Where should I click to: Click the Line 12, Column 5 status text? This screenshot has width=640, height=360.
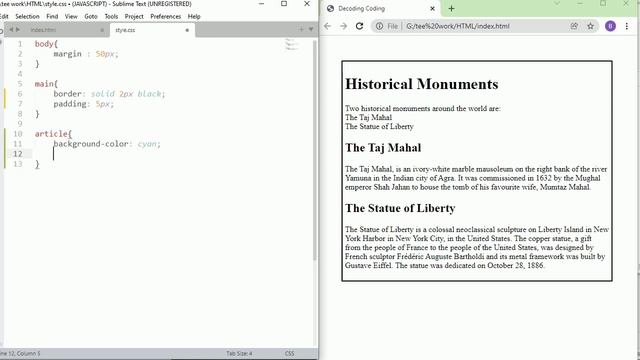click(x=20, y=353)
